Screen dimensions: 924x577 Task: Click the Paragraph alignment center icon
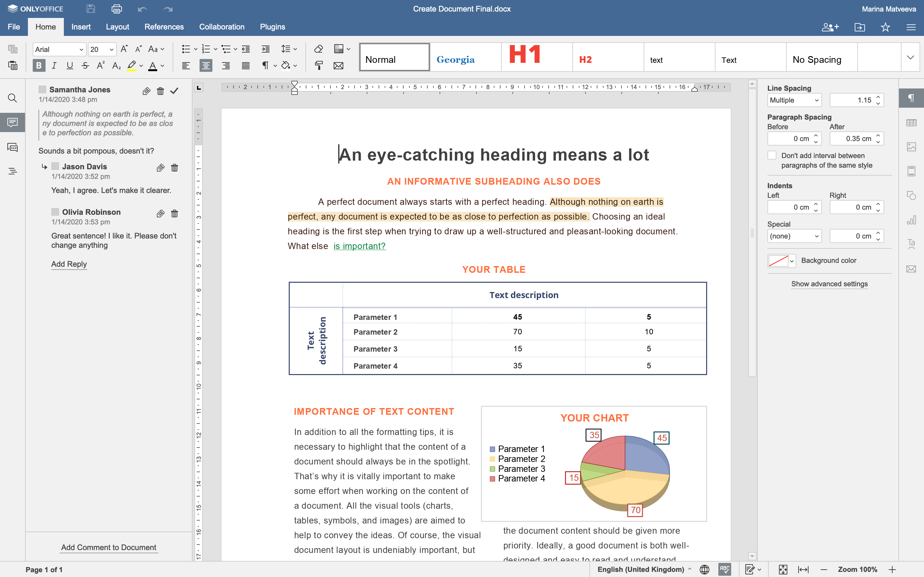[x=205, y=66]
